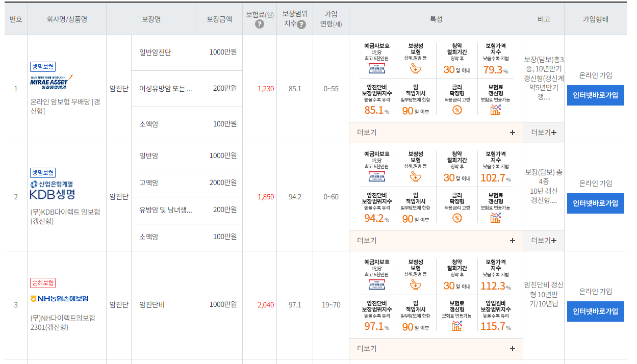Open product 온라인 암보험 무배당 [갱신형]

tap(65, 107)
